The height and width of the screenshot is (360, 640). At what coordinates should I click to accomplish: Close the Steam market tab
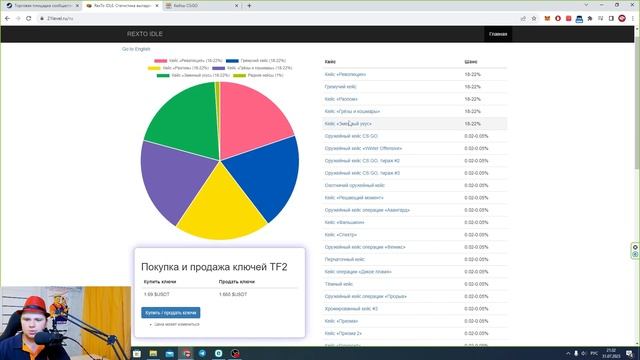click(77, 6)
